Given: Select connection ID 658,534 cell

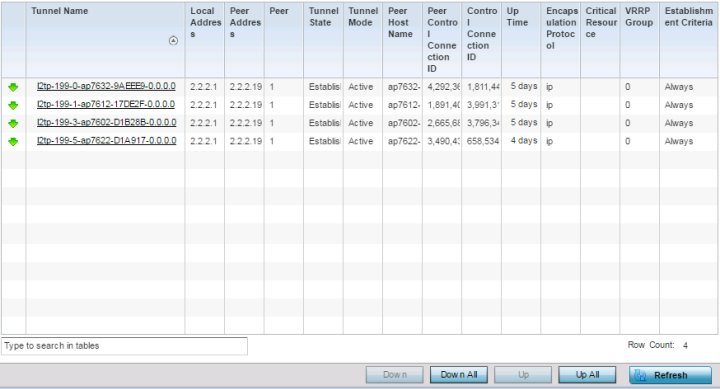Looking at the screenshot, I should [x=481, y=141].
